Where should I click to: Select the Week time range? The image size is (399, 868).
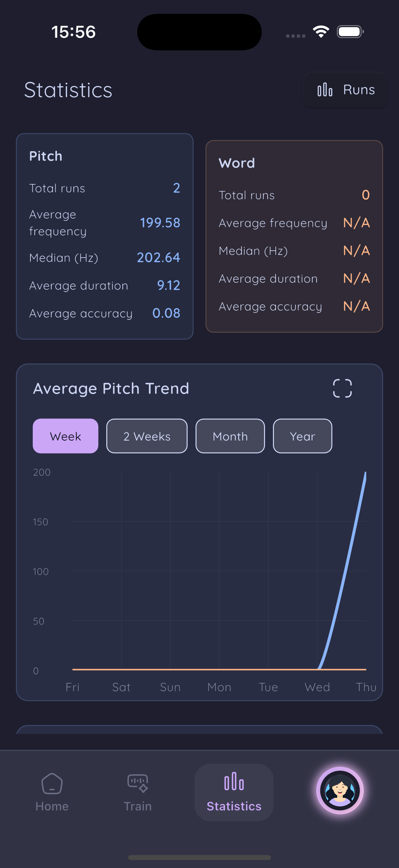pos(65,436)
